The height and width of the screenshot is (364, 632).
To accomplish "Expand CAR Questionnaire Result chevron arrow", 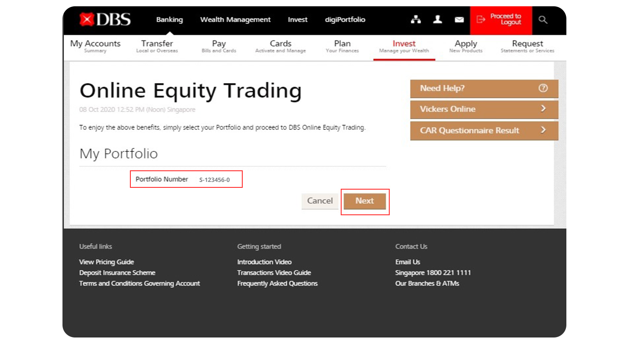I will [x=543, y=130].
